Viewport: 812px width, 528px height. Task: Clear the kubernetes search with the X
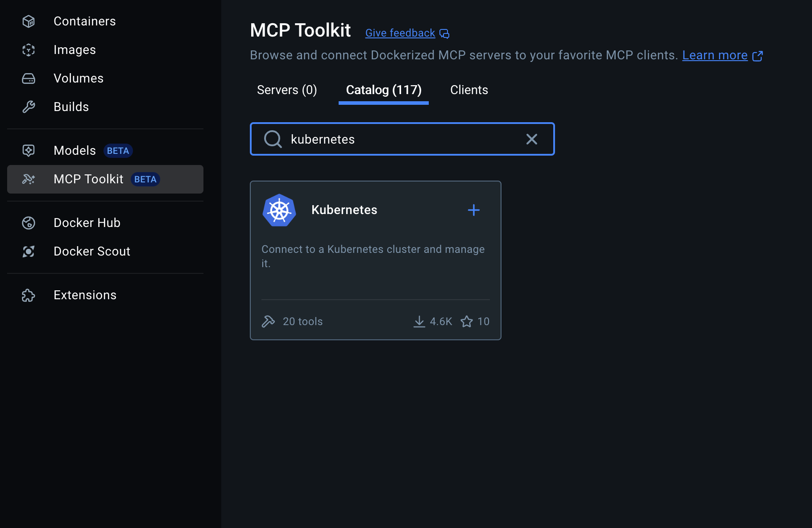click(531, 139)
